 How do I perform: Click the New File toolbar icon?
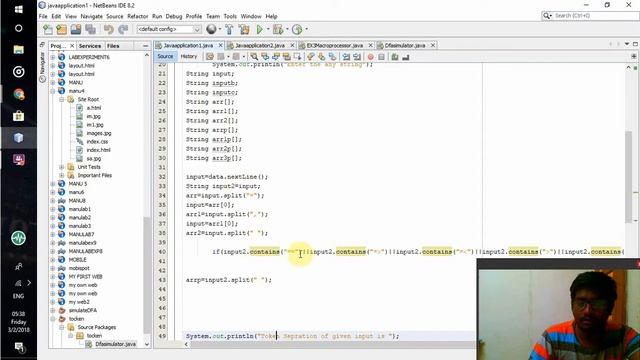pos(48,29)
